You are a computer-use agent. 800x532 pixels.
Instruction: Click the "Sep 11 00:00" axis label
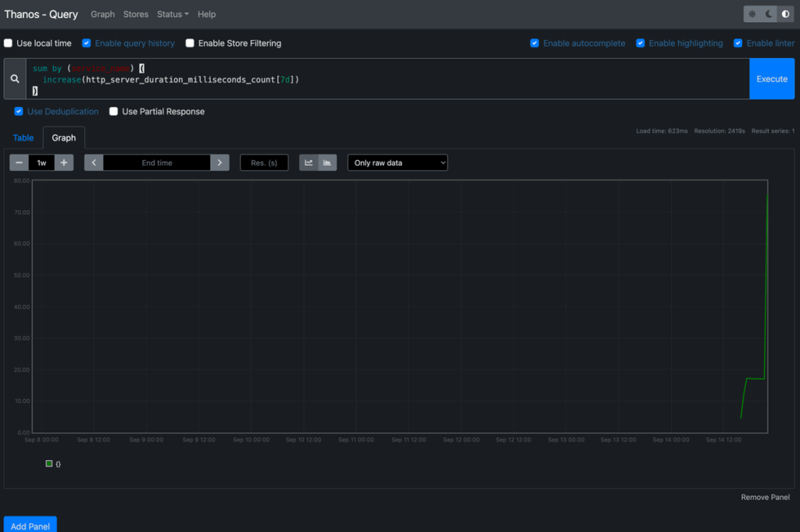(x=356, y=440)
